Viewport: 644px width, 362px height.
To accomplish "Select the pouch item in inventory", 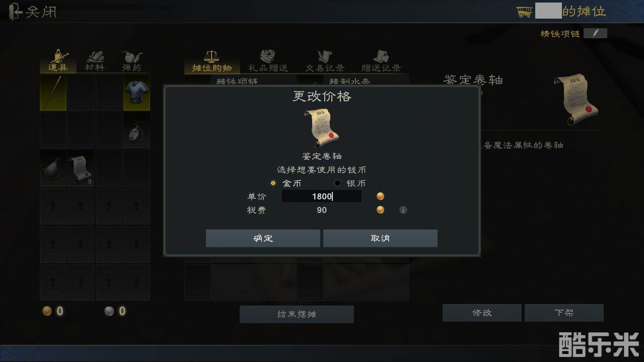I will [53, 169].
